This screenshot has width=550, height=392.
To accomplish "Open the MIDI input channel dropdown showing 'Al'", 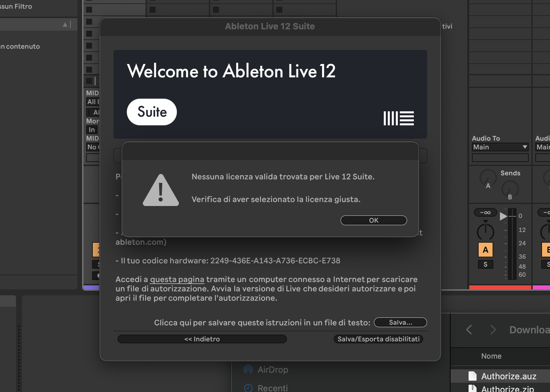I will 93,112.
